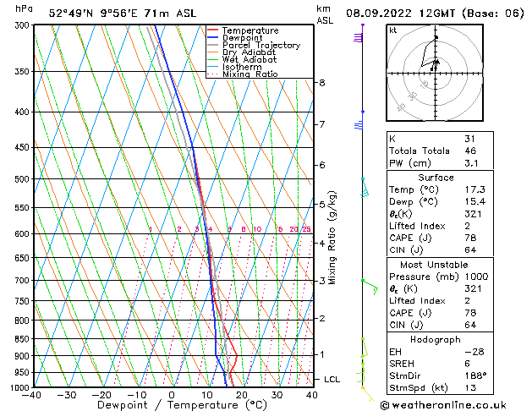Select the Totals Totals row
The width and height of the screenshot is (532, 411).
pos(440,151)
